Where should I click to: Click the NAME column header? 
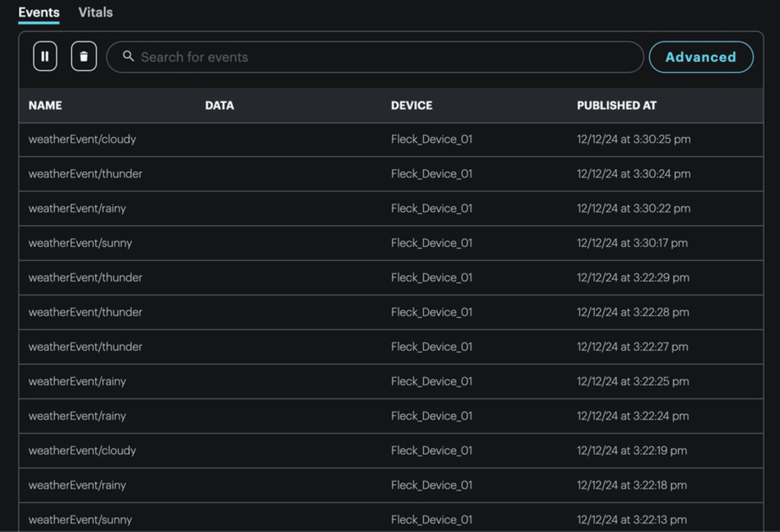point(45,105)
